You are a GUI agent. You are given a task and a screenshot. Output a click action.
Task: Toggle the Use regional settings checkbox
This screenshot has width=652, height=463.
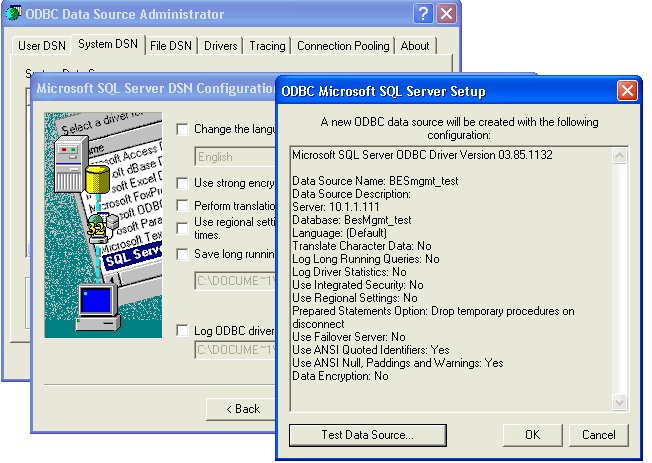(182, 222)
